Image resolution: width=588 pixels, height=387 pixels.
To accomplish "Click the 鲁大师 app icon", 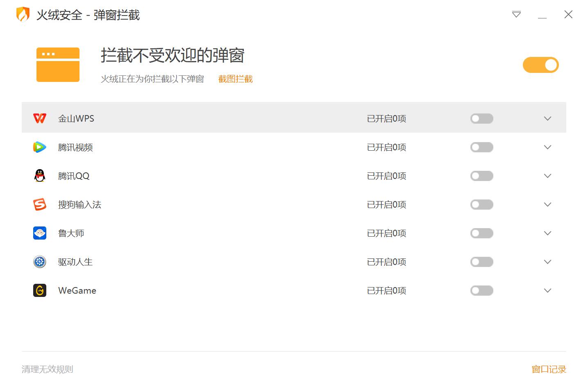I will pyautogui.click(x=40, y=233).
